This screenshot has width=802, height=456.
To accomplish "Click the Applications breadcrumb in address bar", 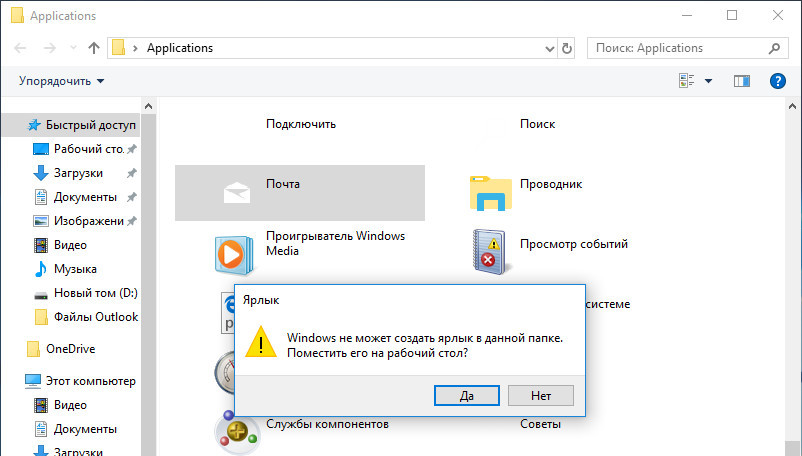I will click(x=180, y=48).
